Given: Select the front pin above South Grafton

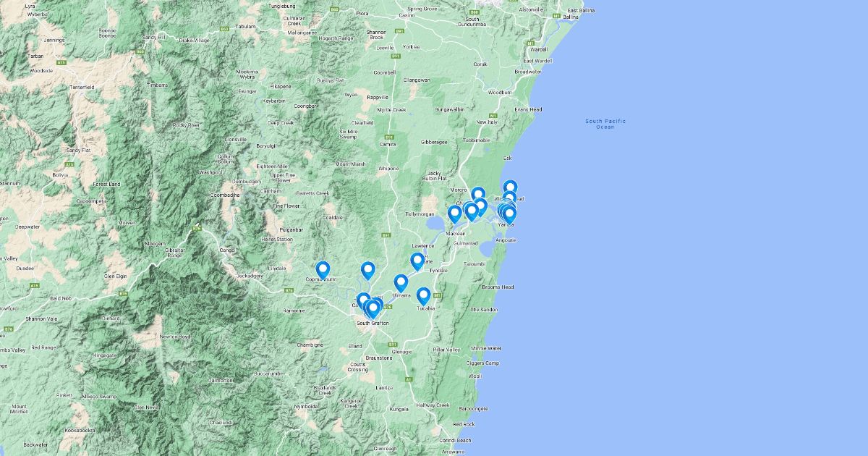Looking at the screenshot, I should (373, 309).
